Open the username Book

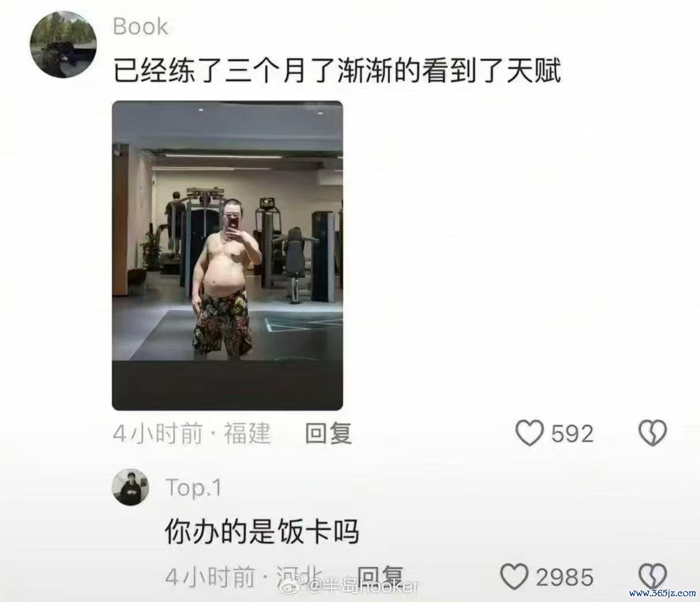(140, 27)
